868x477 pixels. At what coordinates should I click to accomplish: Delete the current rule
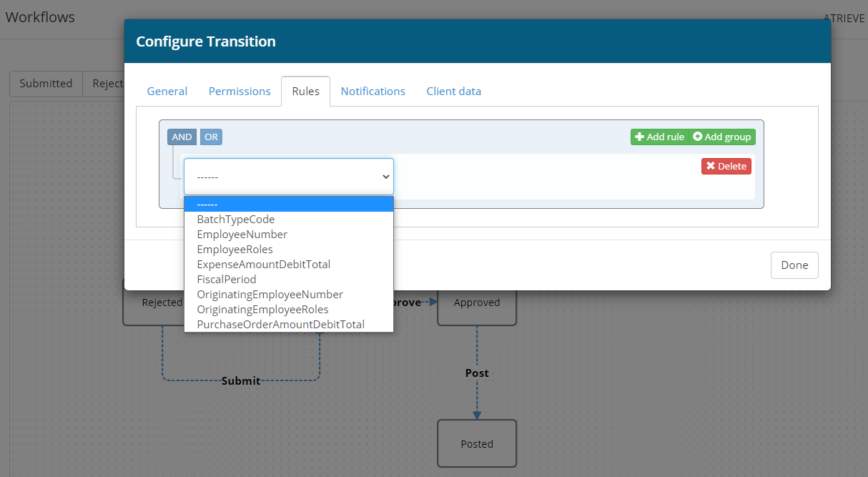(x=726, y=166)
